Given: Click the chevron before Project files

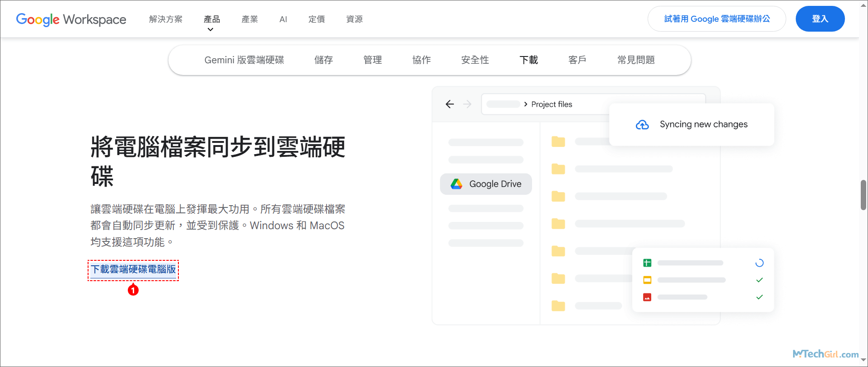Looking at the screenshot, I should (x=526, y=104).
